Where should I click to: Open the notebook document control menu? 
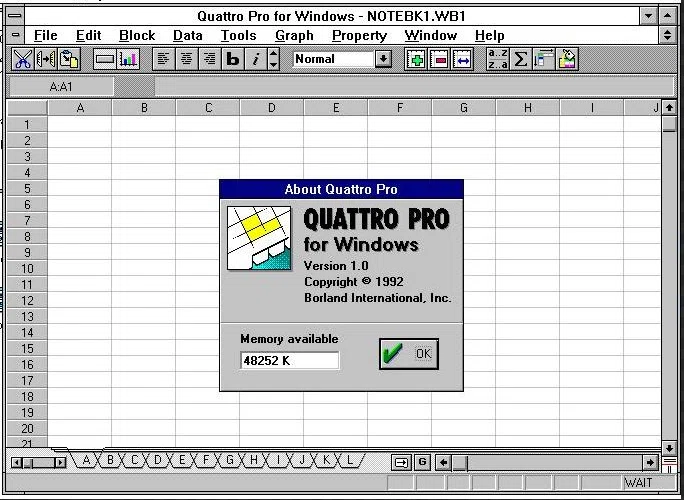pos(16,35)
